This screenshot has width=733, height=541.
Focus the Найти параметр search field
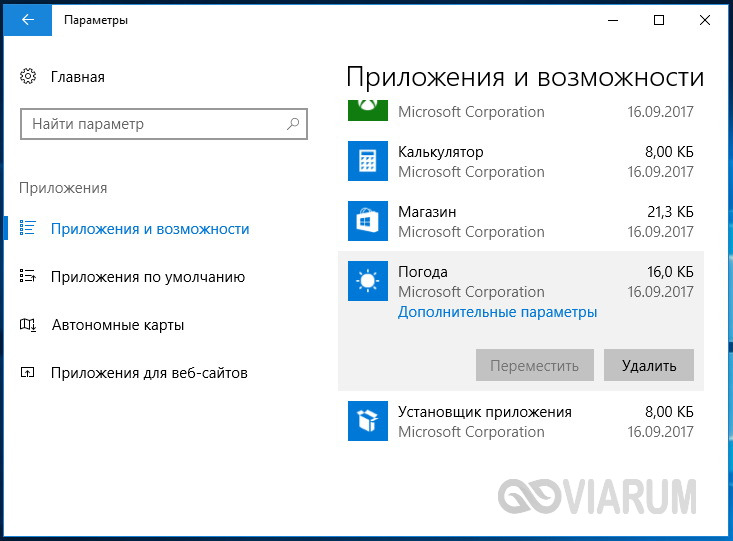[164, 124]
